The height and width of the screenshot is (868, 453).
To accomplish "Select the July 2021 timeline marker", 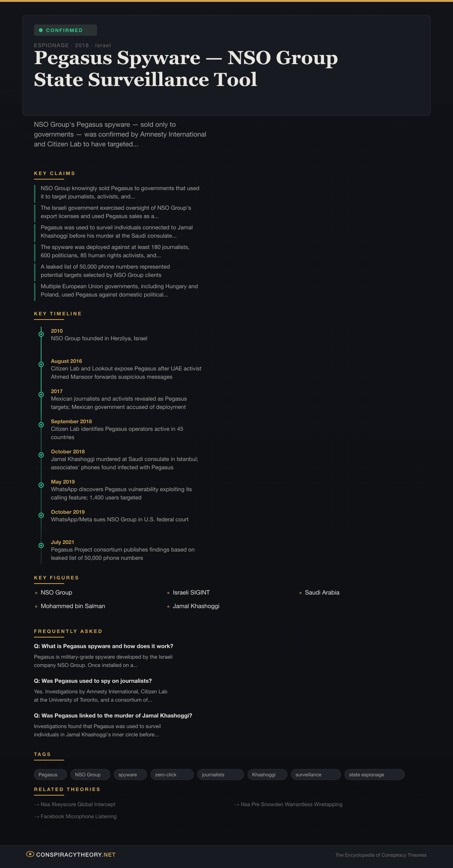I will [41, 545].
